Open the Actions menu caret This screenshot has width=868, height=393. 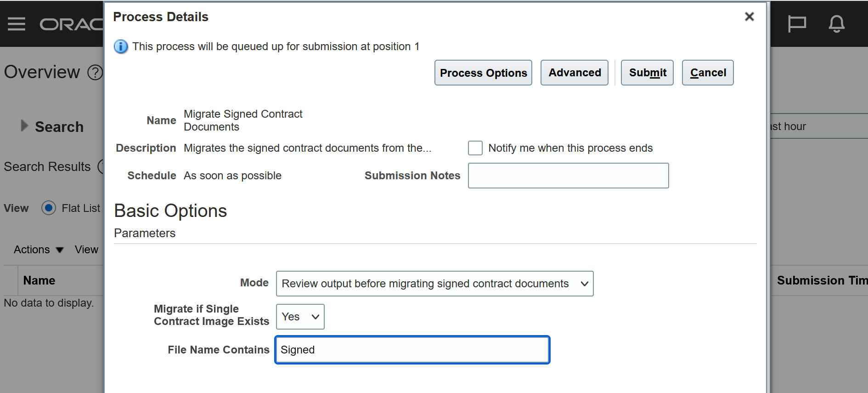click(x=60, y=250)
